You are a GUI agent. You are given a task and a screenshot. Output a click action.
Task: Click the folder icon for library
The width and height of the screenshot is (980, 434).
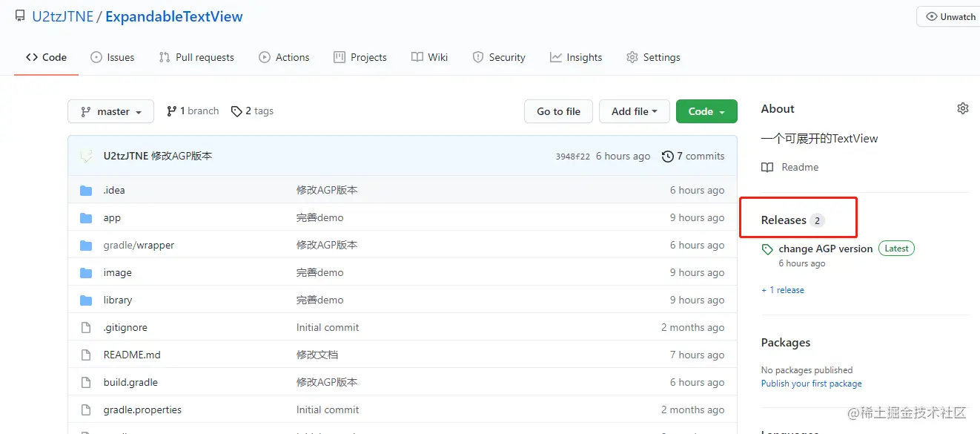coord(86,300)
